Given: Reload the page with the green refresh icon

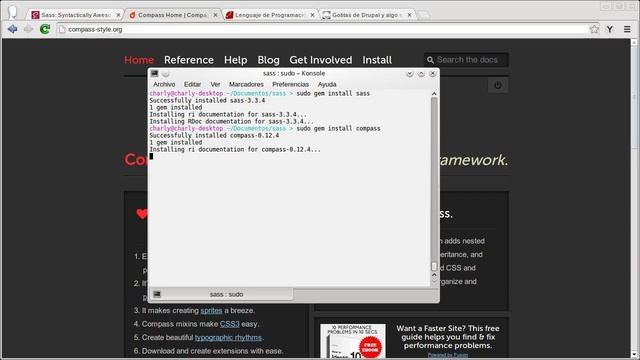Looking at the screenshot, I should (x=45, y=29).
